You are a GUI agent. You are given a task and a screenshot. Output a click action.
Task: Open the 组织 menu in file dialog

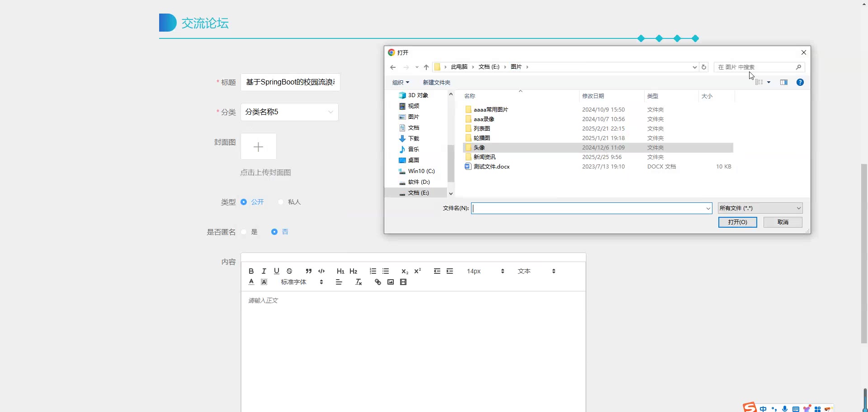pos(400,82)
